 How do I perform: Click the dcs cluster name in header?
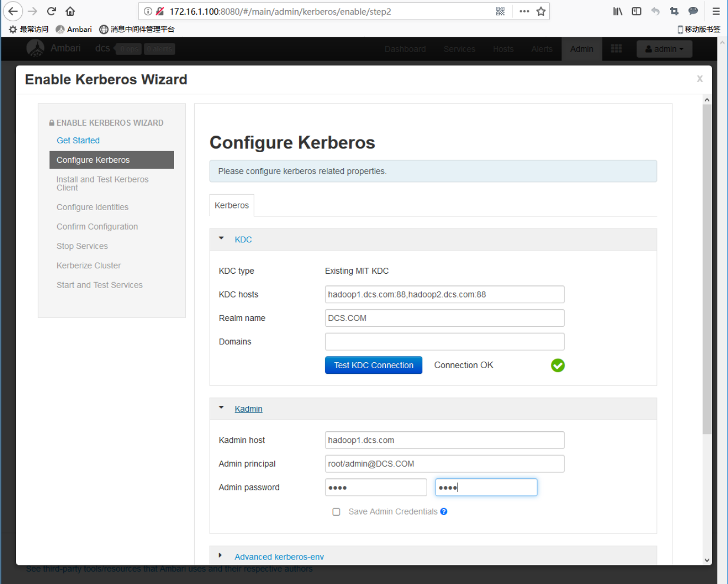[102, 48]
